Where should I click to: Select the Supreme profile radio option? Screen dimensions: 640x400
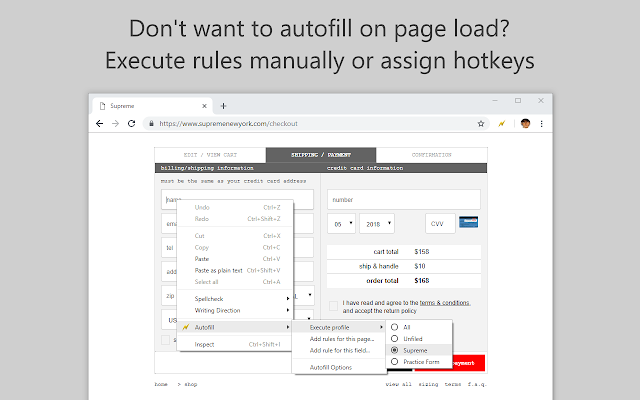click(x=394, y=350)
